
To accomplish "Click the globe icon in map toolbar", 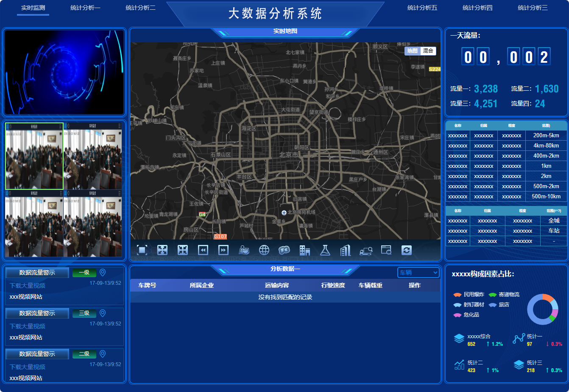I will (264, 250).
